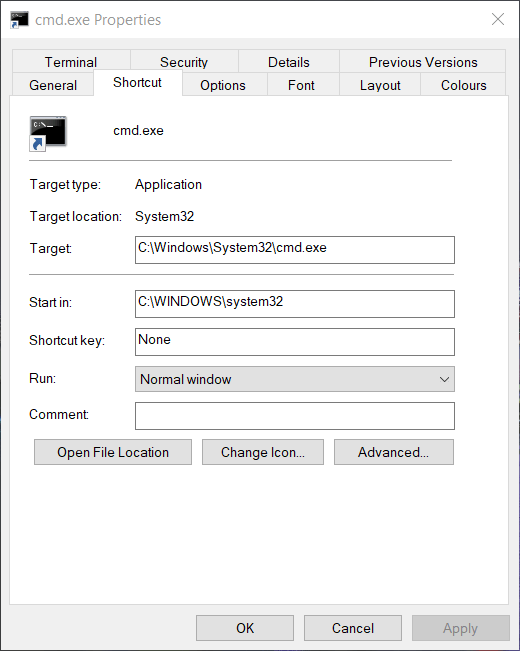
Task: Click the 'Comment:' label
Action: coord(59,414)
